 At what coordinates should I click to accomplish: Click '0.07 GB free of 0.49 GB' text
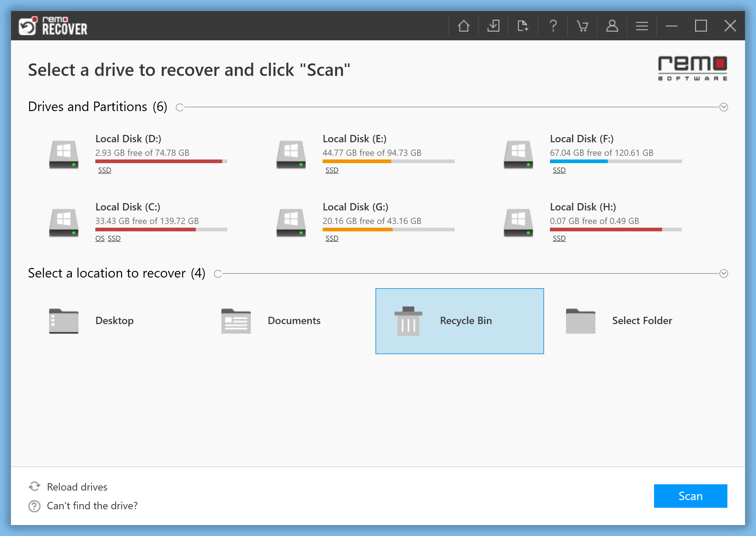click(x=595, y=221)
